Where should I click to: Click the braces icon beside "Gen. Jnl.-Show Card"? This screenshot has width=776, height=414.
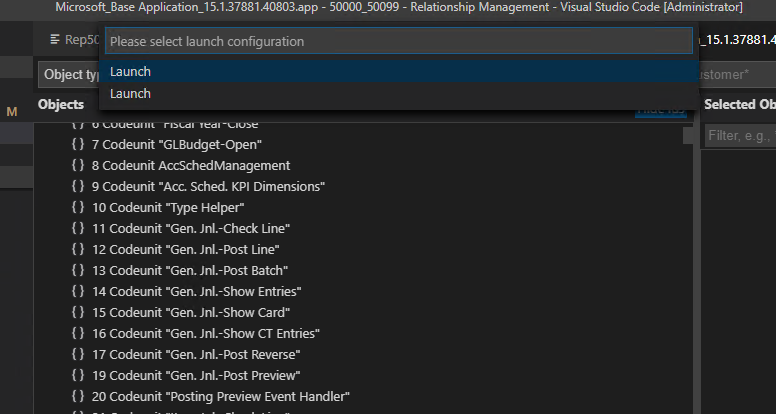(78, 313)
